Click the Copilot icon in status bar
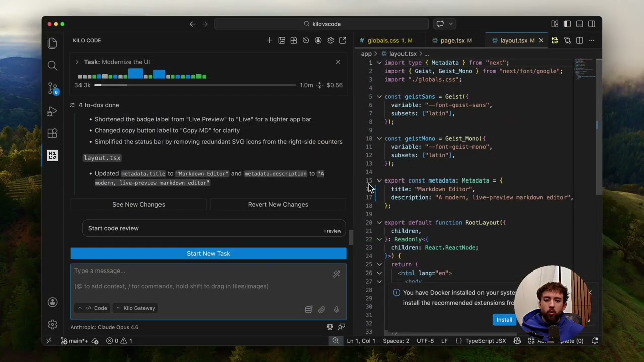The width and height of the screenshot is (644, 362). 517,341
